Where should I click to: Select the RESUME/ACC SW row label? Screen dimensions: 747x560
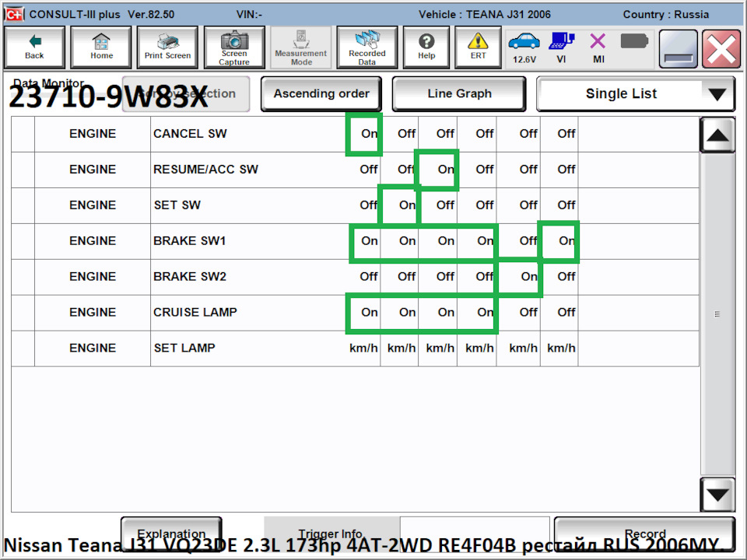point(205,170)
